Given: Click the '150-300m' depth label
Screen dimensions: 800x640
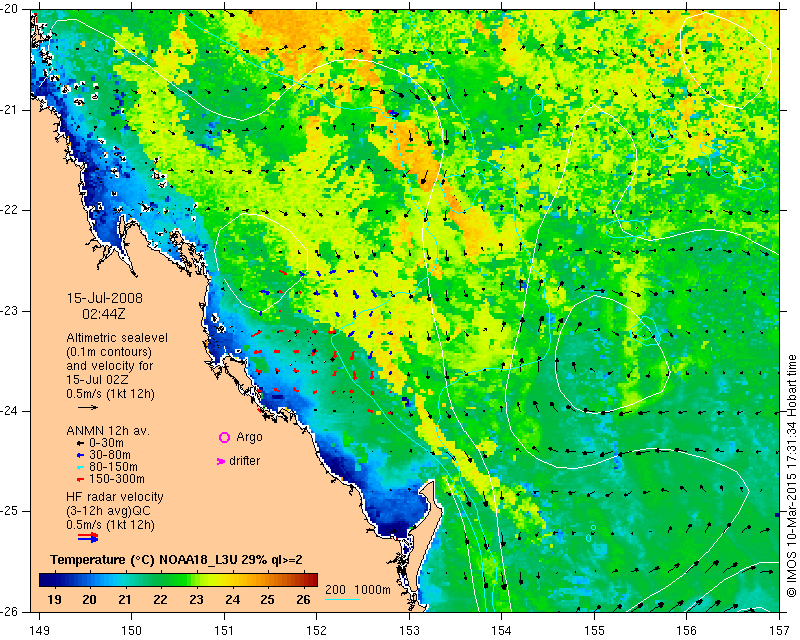Looking at the screenshot, I should tap(117, 479).
